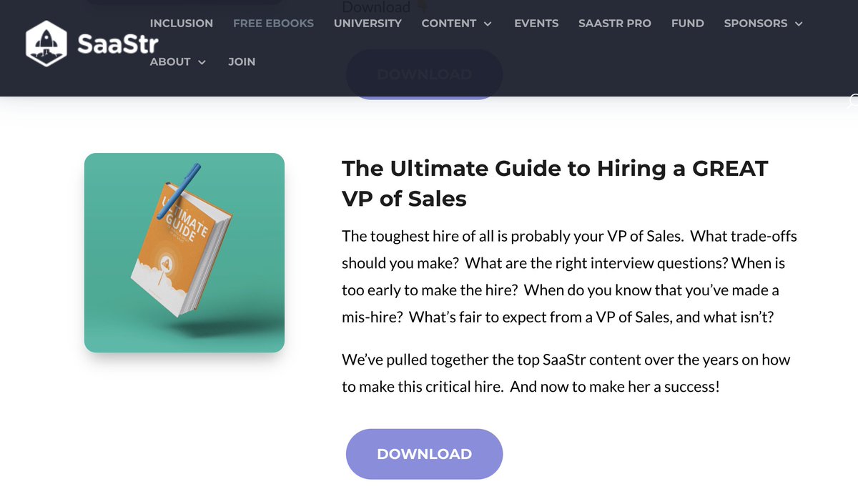Click the dimmed Download button under header

tap(424, 74)
